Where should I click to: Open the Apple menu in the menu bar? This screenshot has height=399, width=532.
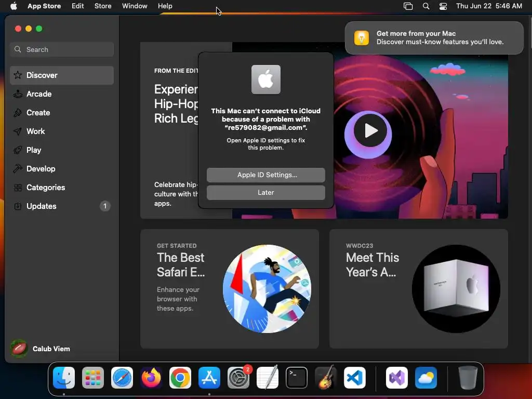(x=14, y=6)
